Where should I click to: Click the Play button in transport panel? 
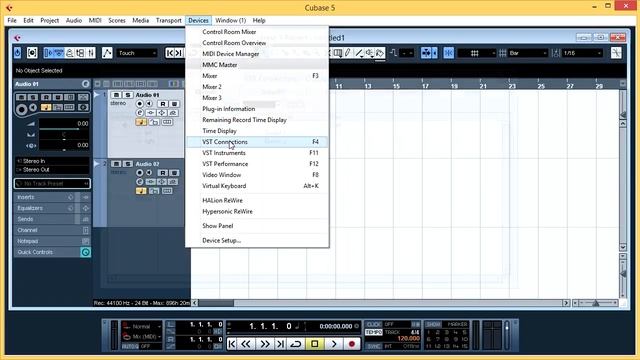click(x=333, y=344)
